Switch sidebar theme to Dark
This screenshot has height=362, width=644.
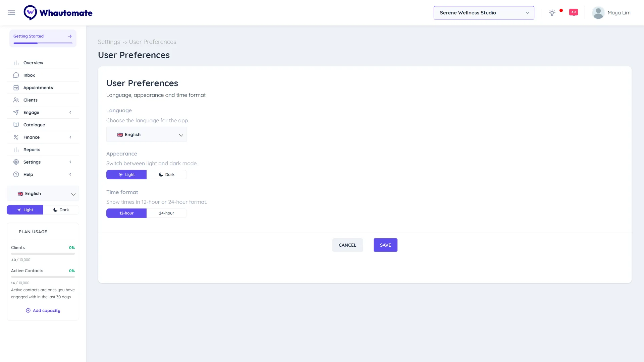pyautogui.click(x=61, y=210)
